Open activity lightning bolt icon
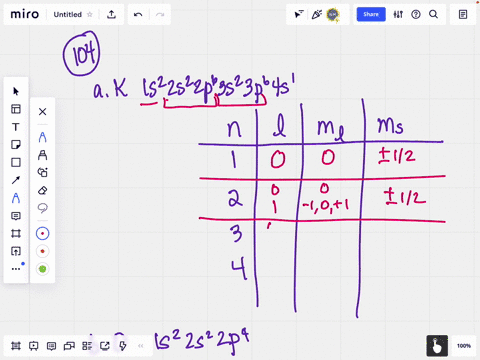Image resolution: width=480 pixels, height=360 pixels. tap(123, 346)
